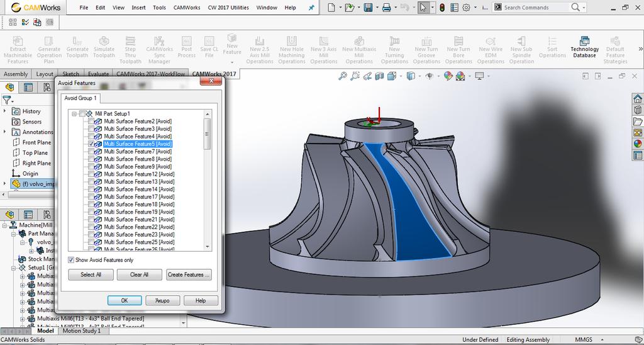Click the Zoom to Area icon

tap(355, 76)
